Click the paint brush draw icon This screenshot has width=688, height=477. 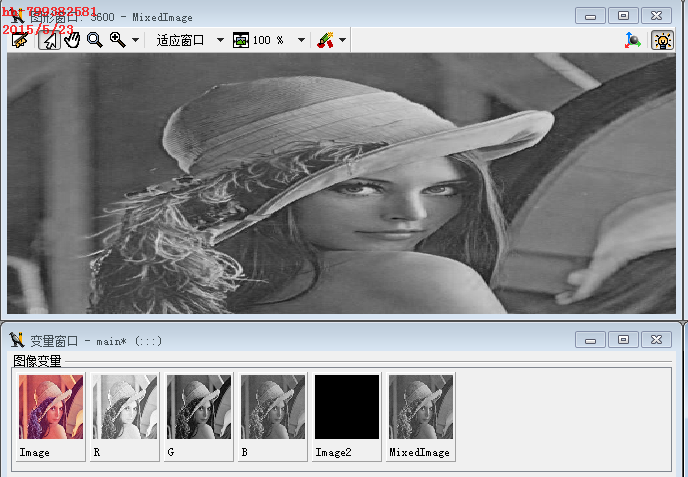[x=325, y=40]
